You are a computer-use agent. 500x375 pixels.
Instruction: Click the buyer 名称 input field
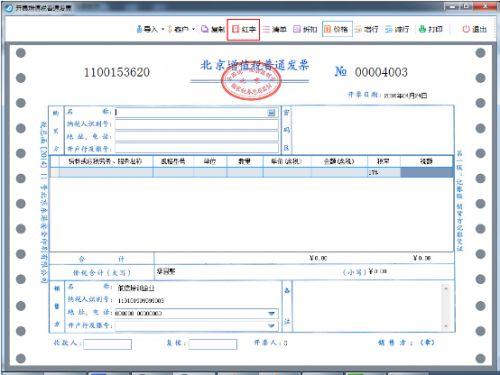(x=197, y=112)
